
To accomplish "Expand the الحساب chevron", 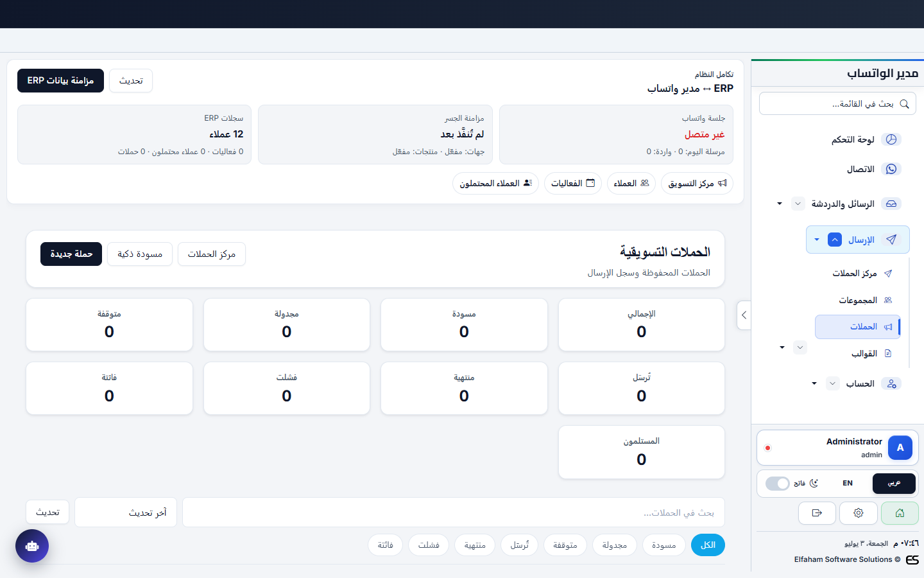I will (x=832, y=383).
